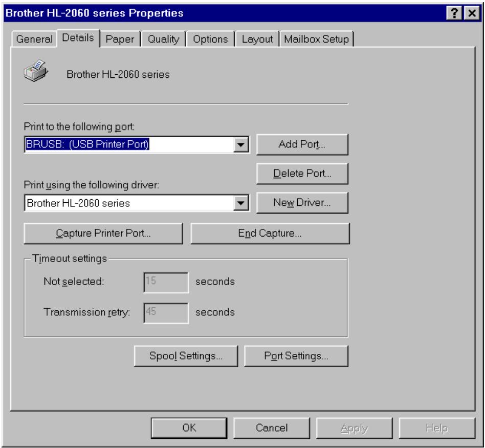Screen dimensions: 485x448
Task: Click the Add Port button
Action: click(302, 144)
